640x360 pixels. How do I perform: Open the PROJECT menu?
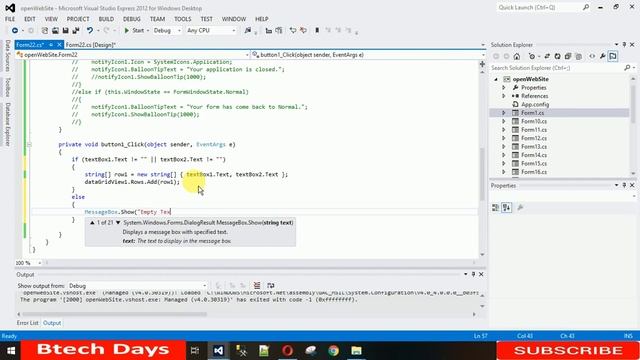pos(78,19)
